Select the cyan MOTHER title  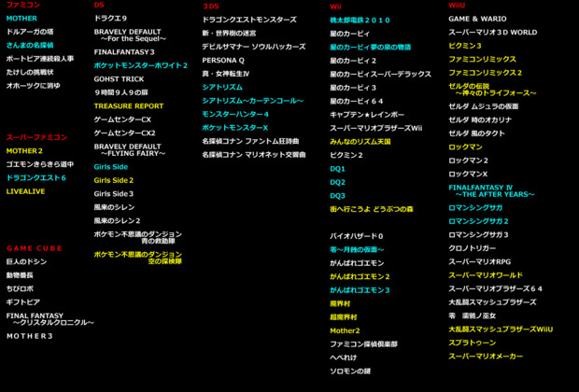21,19
